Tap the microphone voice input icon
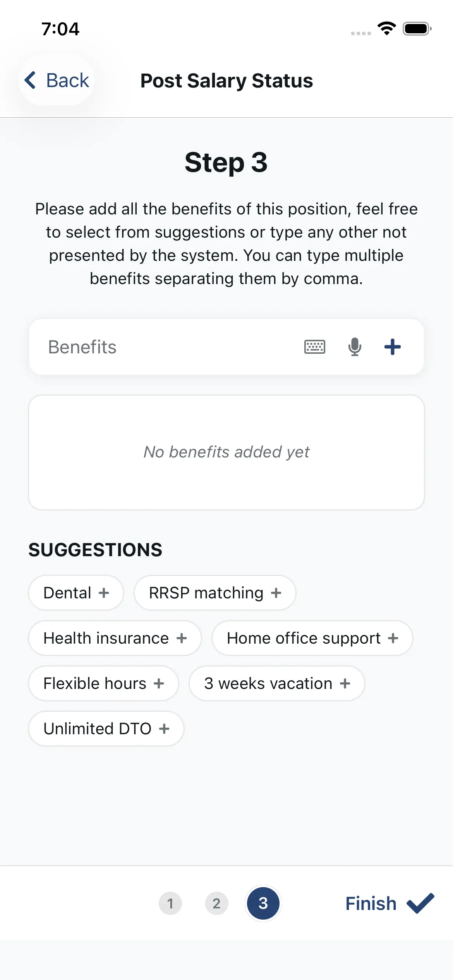 pos(355,347)
